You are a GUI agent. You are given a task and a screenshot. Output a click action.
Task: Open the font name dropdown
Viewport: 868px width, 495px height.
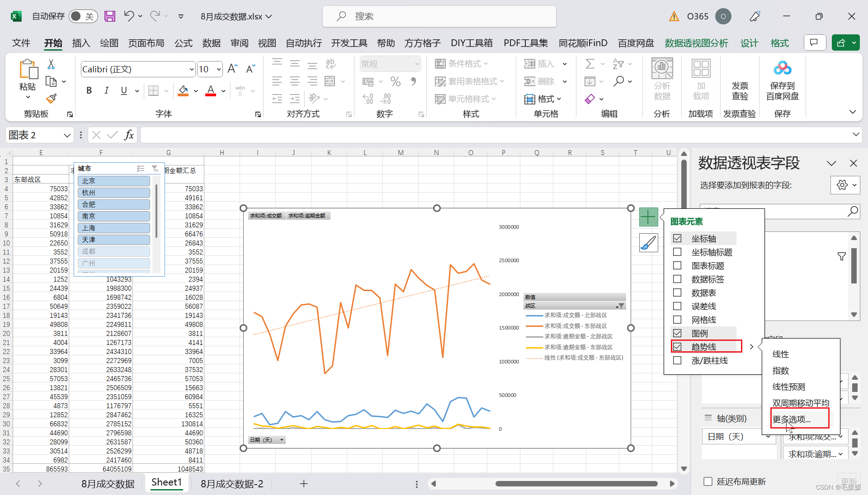tap(191, 69)
